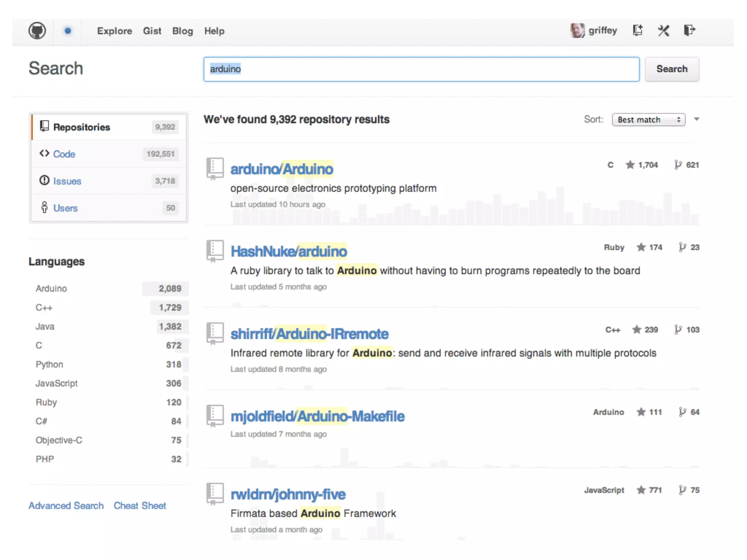Click the small arrow right of Sort dropdown
This screenshot has width=747, height=560.
[697, 119]
